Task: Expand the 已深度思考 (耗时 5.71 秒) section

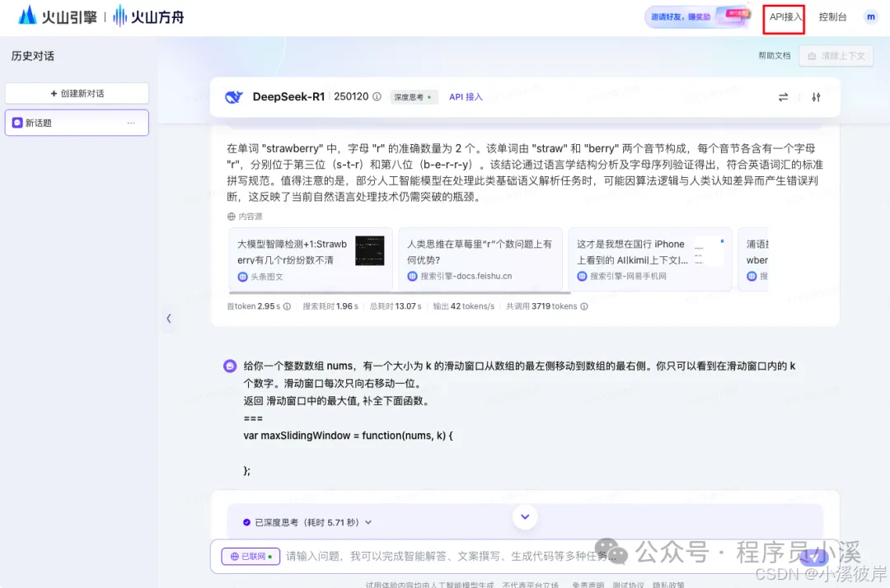Action: pos(307,522)
